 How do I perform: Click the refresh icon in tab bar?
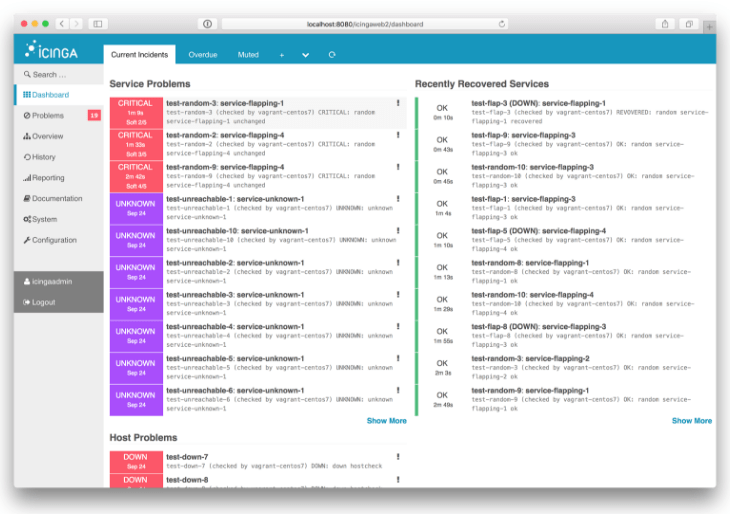(331, 55)
